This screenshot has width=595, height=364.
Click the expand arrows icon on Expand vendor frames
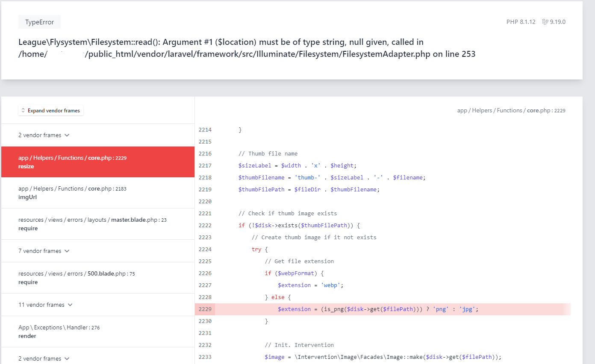[23, 111]
